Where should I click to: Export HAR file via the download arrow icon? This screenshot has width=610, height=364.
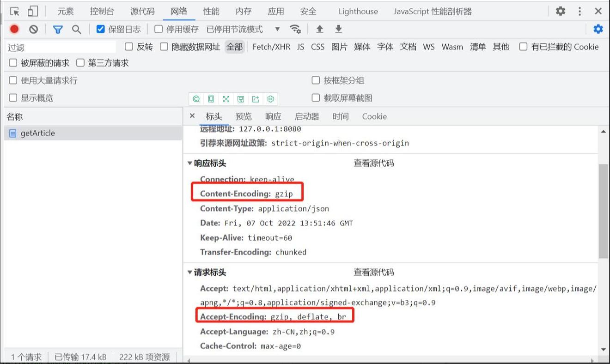(x=339, y=29)
